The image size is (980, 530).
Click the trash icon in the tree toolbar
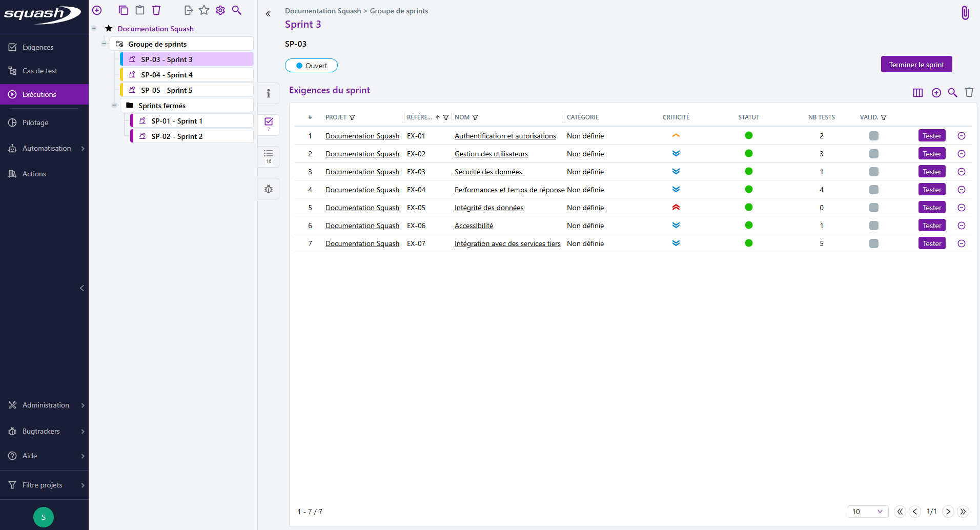[156, 10]
